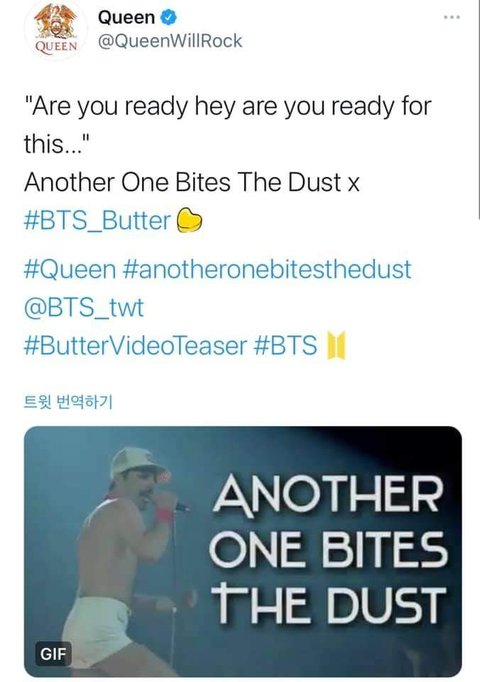
Task: Visit the @BTS_twt mention
Action: coord(84,308)
